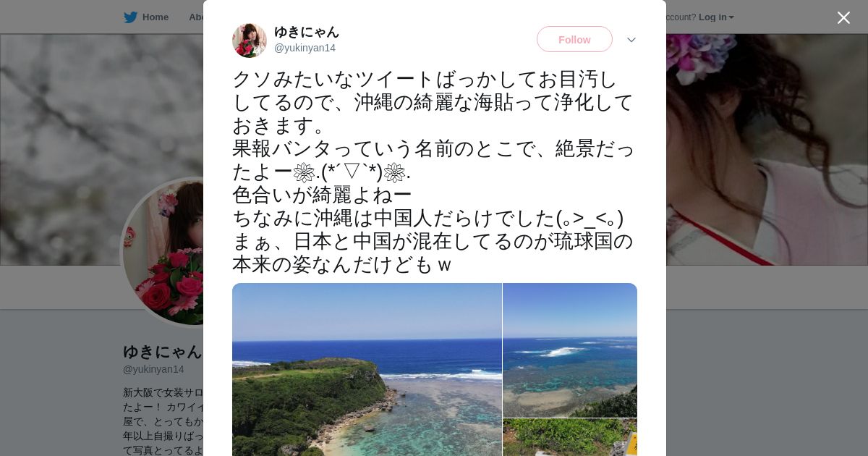Click the tweet author's small avatar
The height and width of the screenshot is (456, 868).
(x=250, y=40)
